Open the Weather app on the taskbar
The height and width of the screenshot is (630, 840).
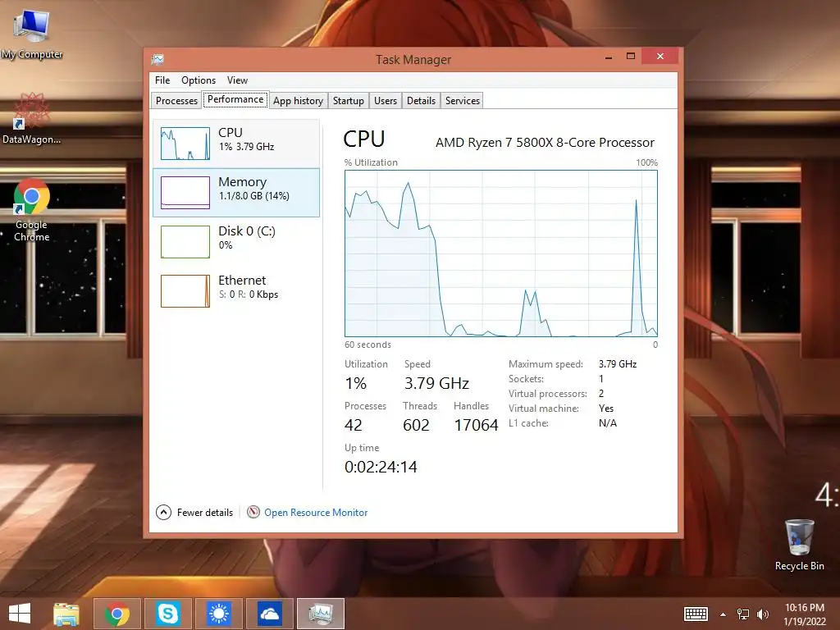218,614
